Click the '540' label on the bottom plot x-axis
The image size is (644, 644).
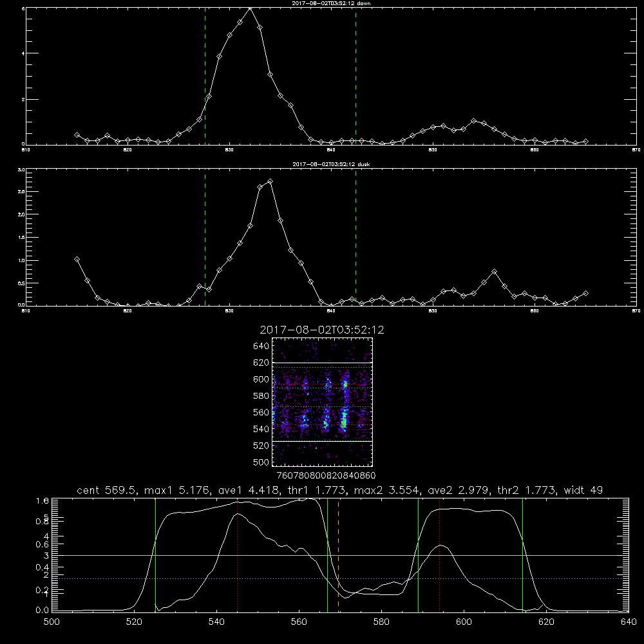[x=216, y=622]
